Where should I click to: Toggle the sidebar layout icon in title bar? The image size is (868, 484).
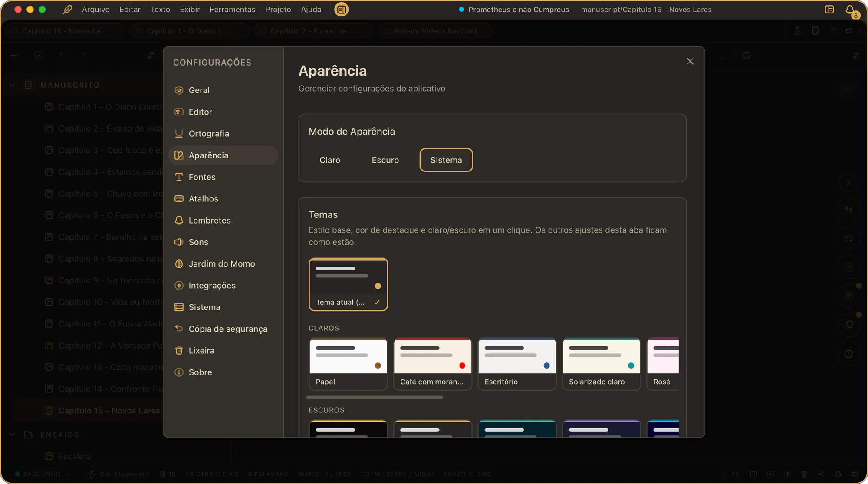click(829, 10)
